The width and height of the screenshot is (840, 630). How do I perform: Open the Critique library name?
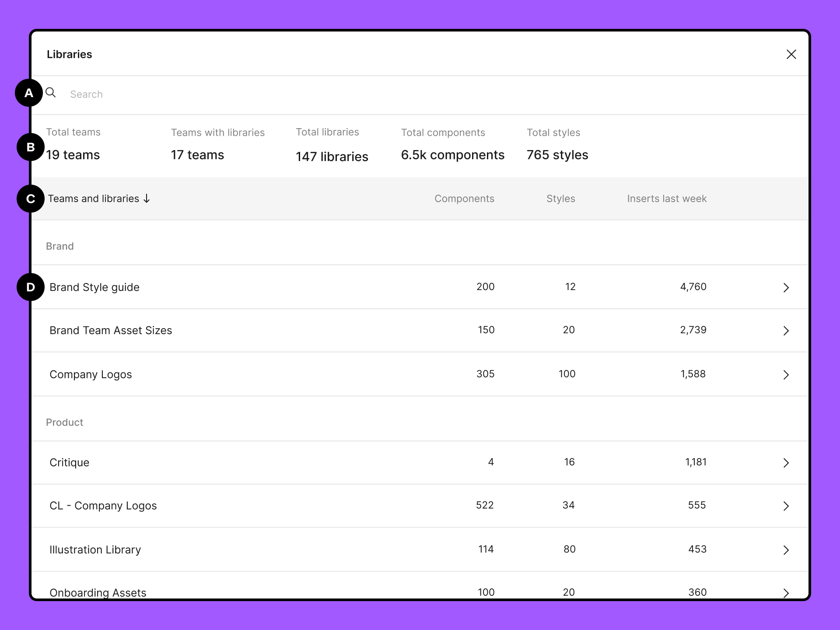click(69, 462)
